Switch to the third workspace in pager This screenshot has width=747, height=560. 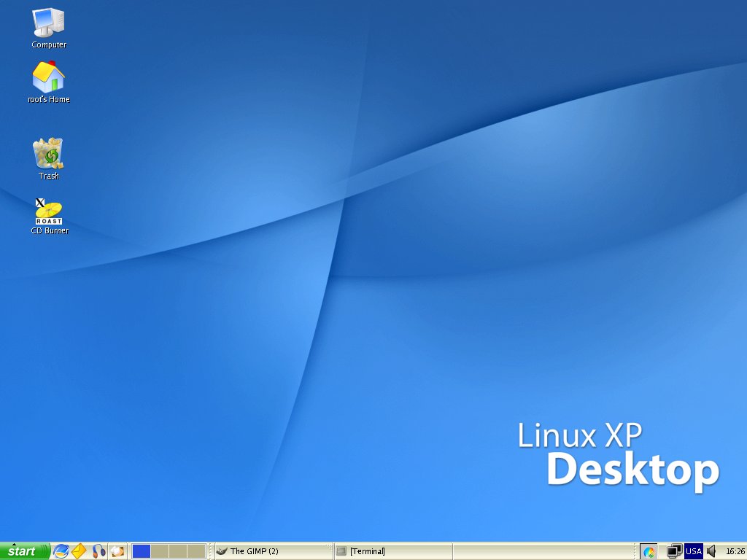click(178, 551)
